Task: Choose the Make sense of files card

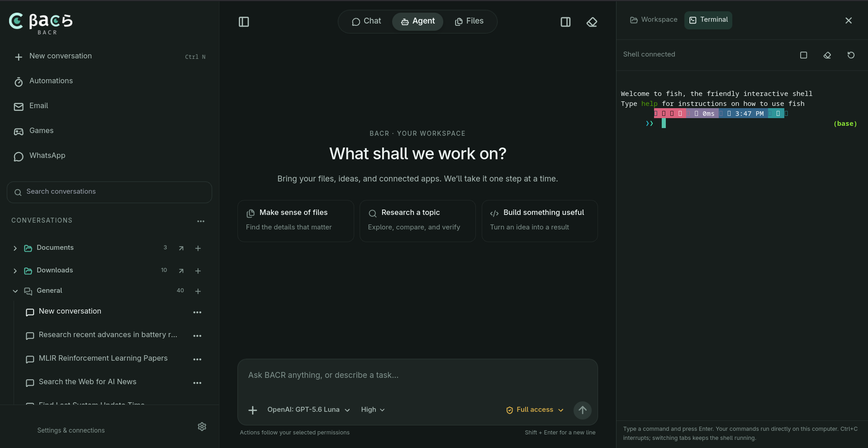Action: pos(295,221)
